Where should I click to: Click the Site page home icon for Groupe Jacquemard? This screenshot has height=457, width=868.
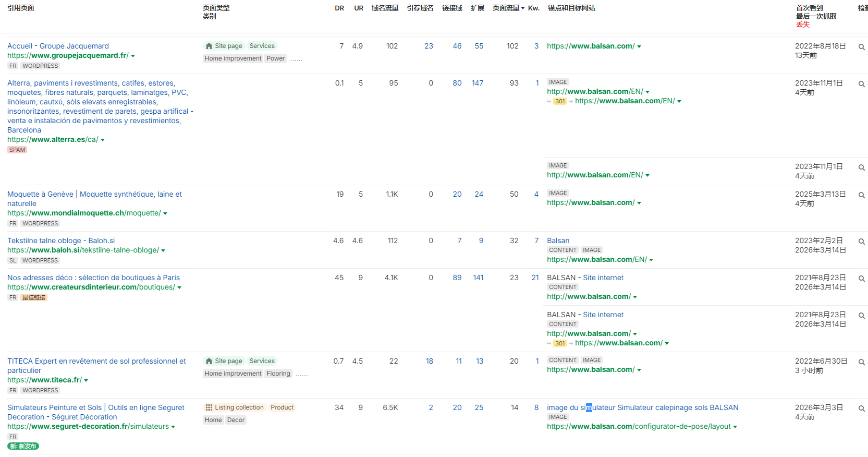[209, 46]
